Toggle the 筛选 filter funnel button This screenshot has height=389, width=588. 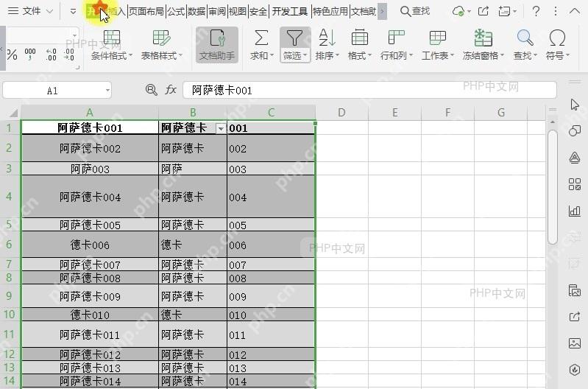tap(294, 38)
